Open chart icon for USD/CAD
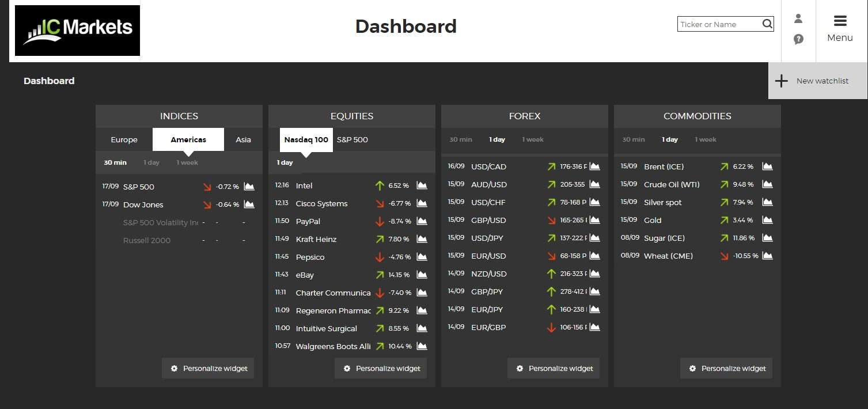Viewport: 868px width, 409px height. [x=594, y=166]
